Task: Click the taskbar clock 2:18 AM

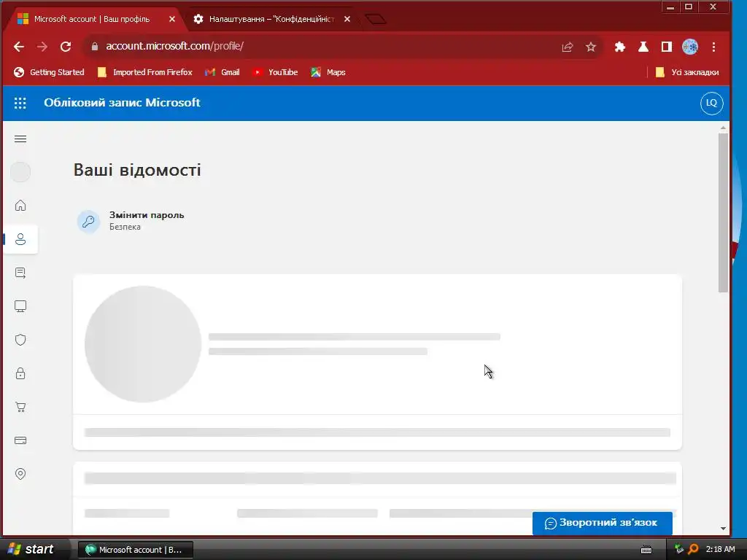Action: (720, 550)
